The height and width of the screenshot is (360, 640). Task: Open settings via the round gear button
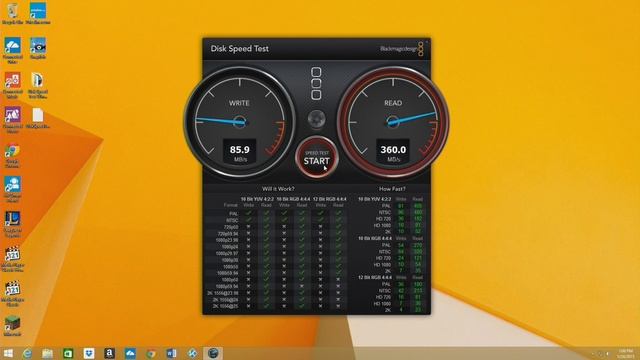(x=316, y=120)
